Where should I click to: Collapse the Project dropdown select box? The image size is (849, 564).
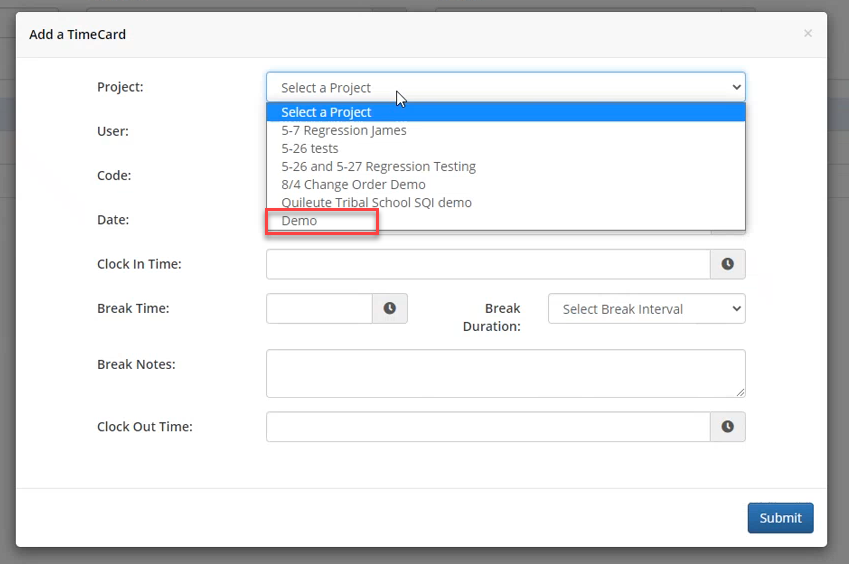coord(505,87)
